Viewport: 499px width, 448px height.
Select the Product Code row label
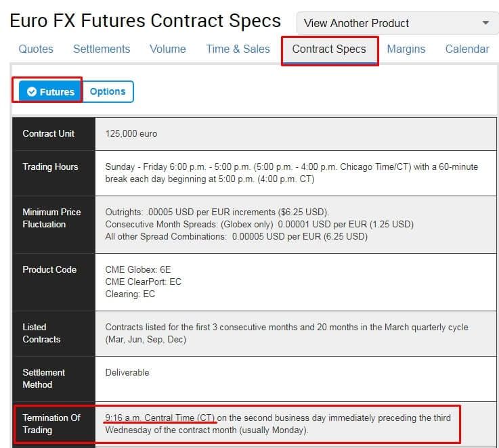pyautogui.click(x=49, y=269)
